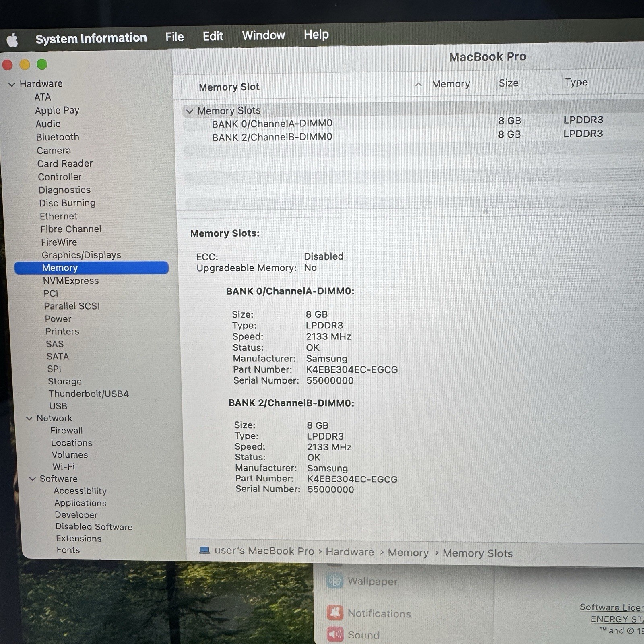
Task: Collapse the Memory Slots disclosure triangle
Action: coord(190,111)
